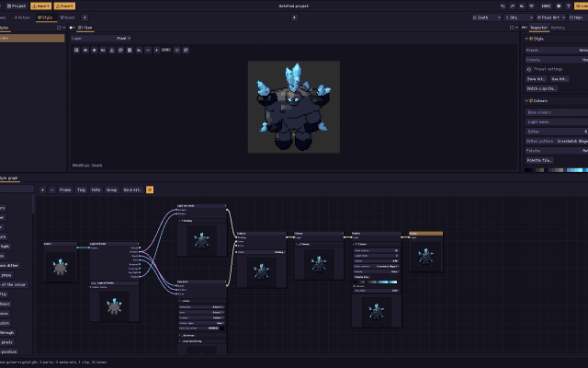Image resolution: width=588 pixels, height=368 pixels.
Task: Maximize the 2D view panel using expand icon
Action: coord(512,28)
